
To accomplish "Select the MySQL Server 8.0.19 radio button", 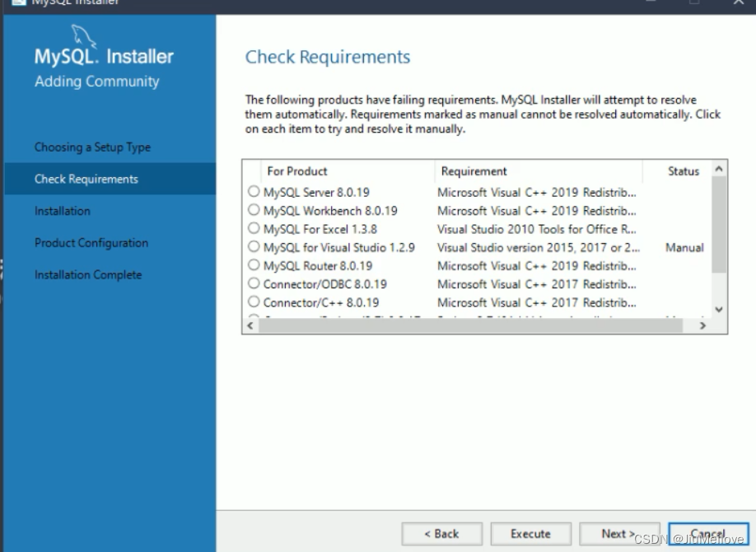I will coord(254,192).
